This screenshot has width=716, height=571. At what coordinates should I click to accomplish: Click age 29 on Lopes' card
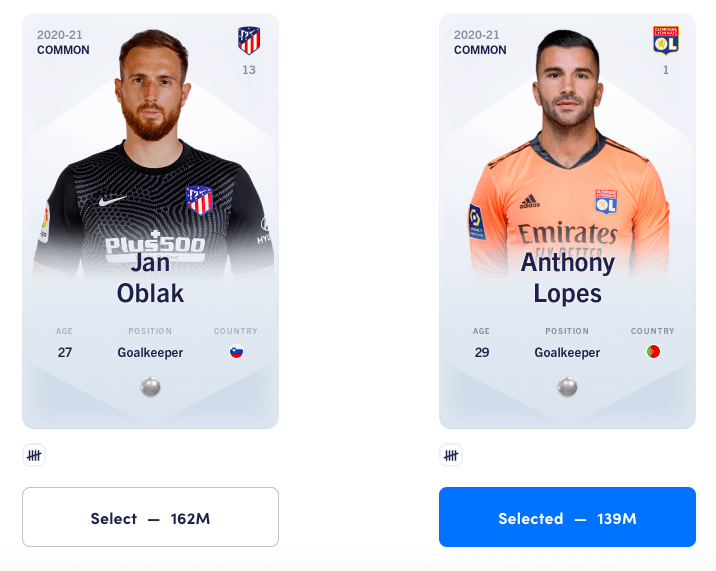click(482, 352)
